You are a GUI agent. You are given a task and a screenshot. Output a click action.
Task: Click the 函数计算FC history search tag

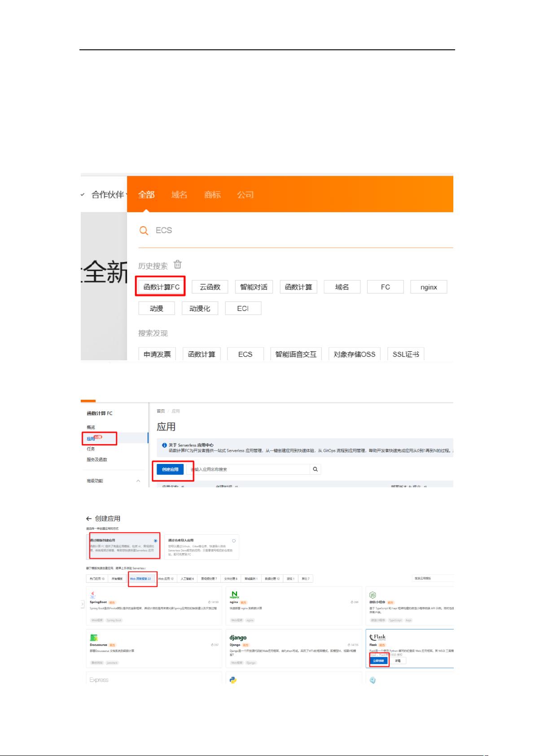point(162,287)
